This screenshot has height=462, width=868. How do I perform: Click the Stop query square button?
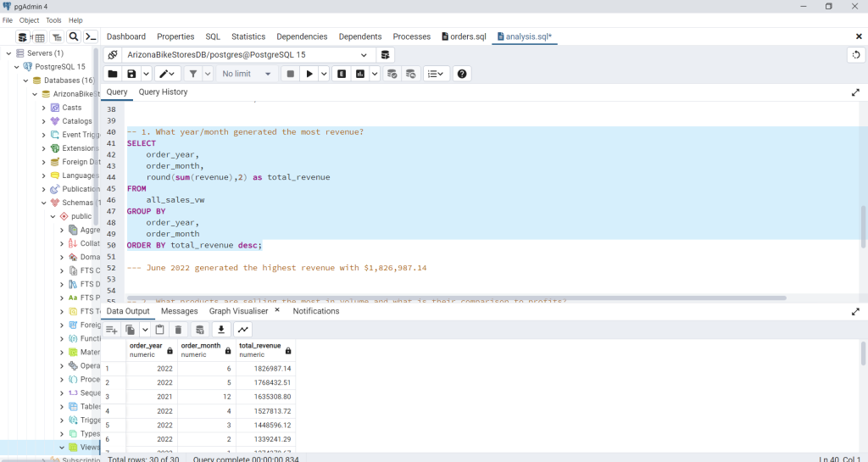coord(291,74)
